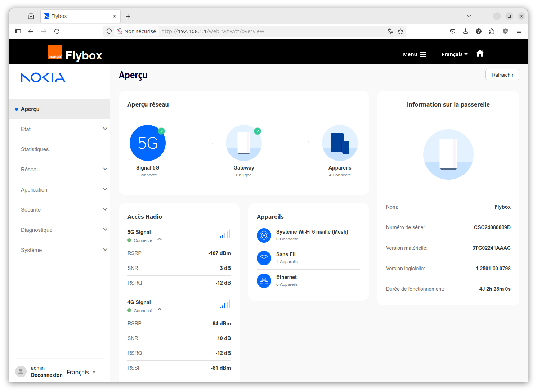The image size is (537, 392).
Task: Click the browser address bar URL
Action: pos(213,31)
